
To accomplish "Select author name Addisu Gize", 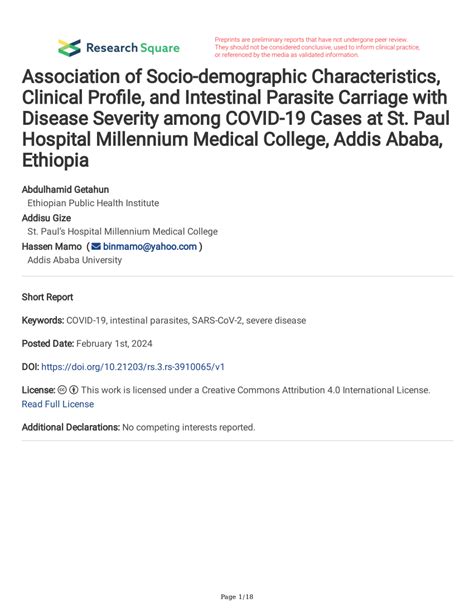I will [47, 218].
